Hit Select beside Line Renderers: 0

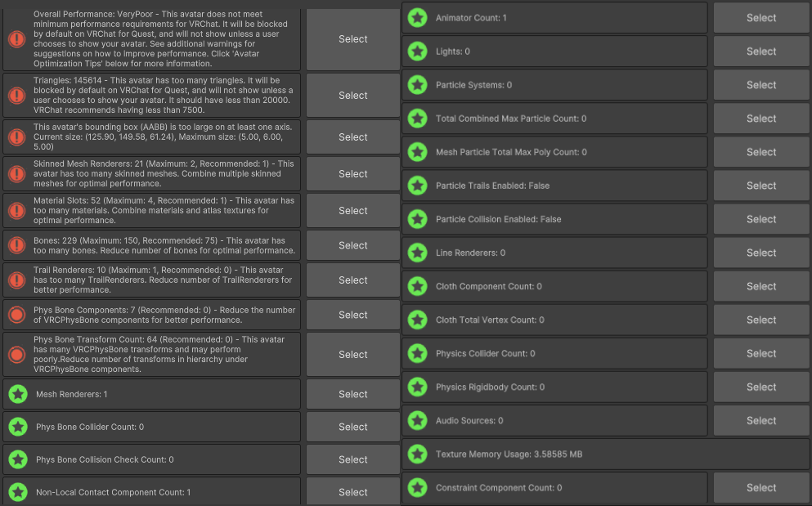click(x=760, y=253)
